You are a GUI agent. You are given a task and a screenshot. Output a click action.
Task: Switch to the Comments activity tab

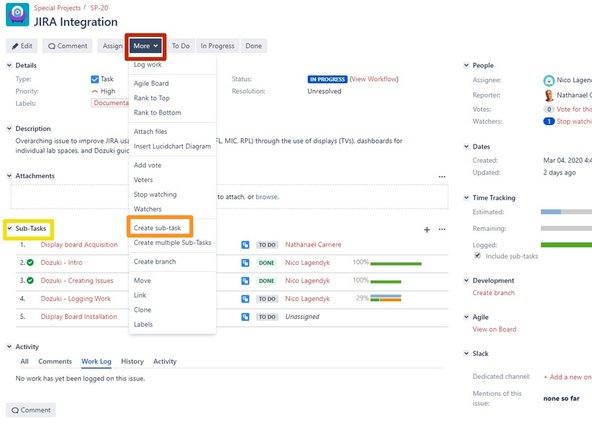coord(55,362)
